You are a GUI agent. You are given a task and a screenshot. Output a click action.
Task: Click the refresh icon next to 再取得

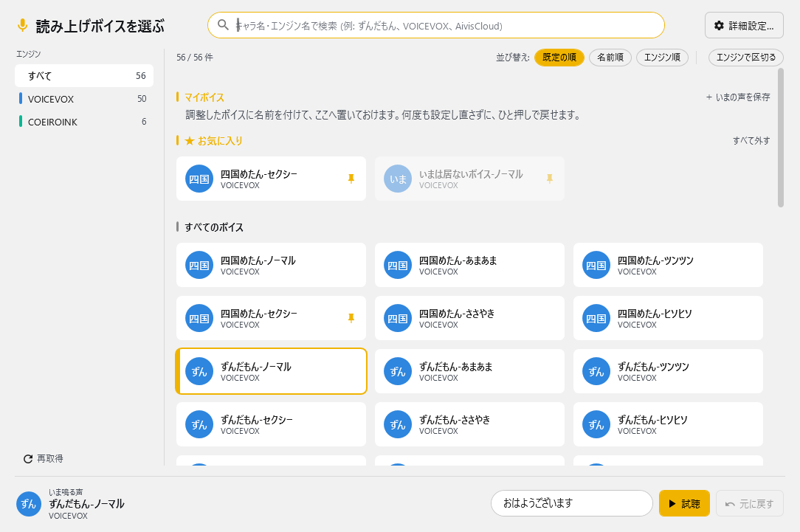click(28, 458)
